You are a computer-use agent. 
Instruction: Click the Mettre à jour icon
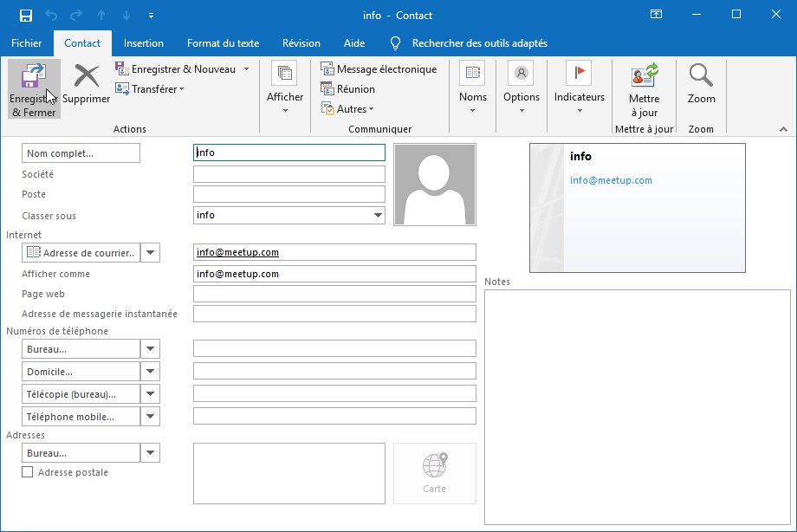(644, 76)
